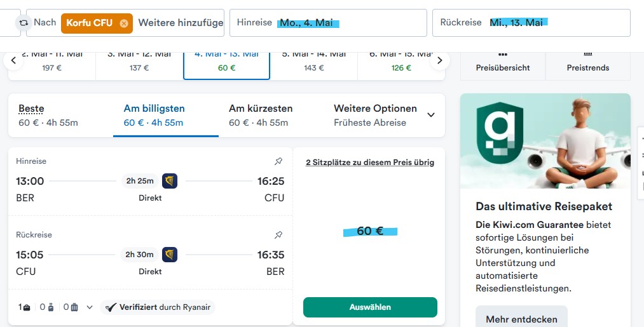Pin the return Rückreise flight
The image size is (644, 327).
(x=278, y=235)
